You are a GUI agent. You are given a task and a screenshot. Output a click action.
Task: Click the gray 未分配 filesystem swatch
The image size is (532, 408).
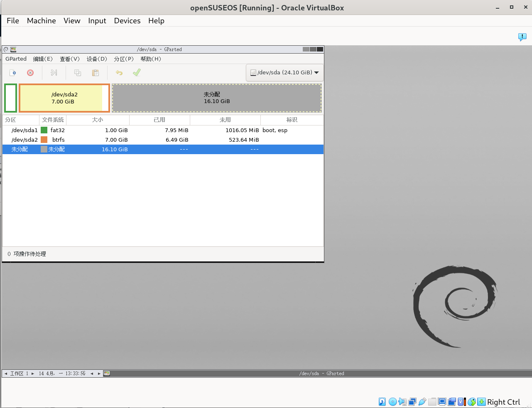click(44, 149)
